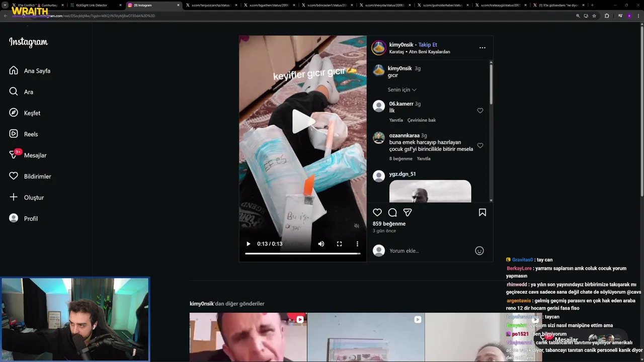Share the post with the send icon

pyautogui.click(x=408, y=213)
